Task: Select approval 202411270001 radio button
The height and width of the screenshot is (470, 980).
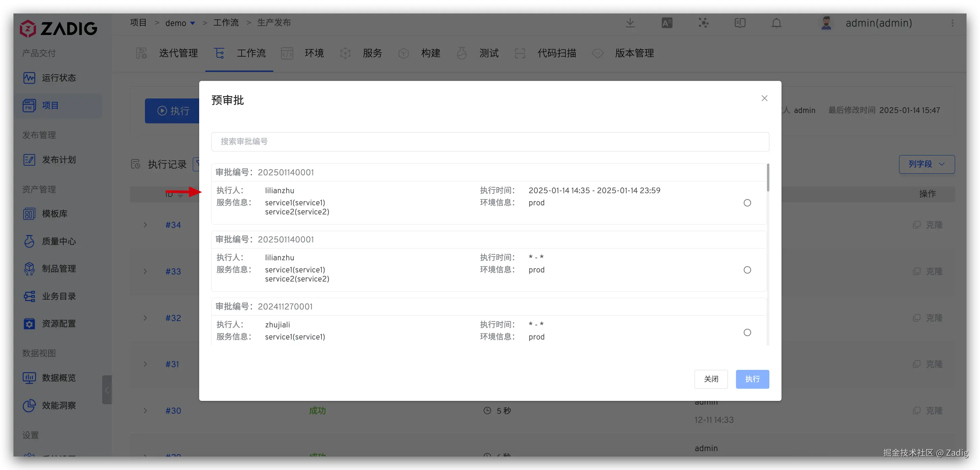Action: 747,332
